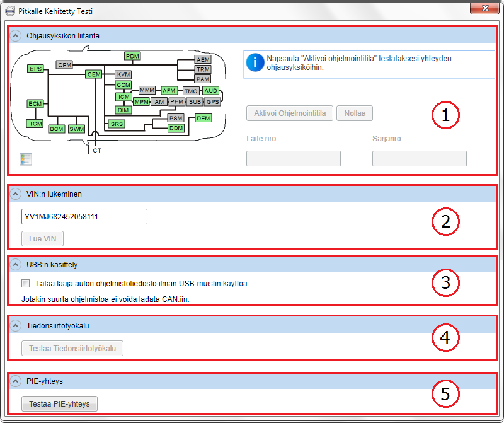Select the SUB node in the diagram
The image size is (504, 423).
195,101
